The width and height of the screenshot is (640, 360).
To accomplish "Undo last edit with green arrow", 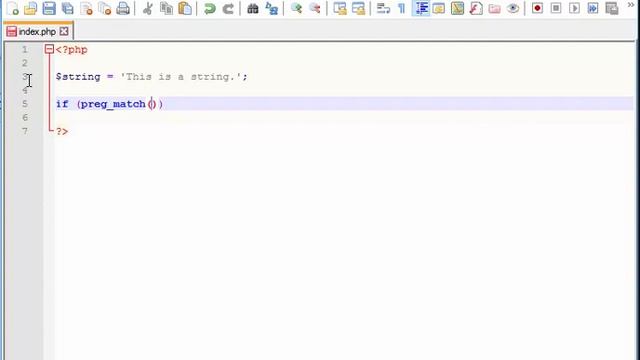I will (209, 8).
